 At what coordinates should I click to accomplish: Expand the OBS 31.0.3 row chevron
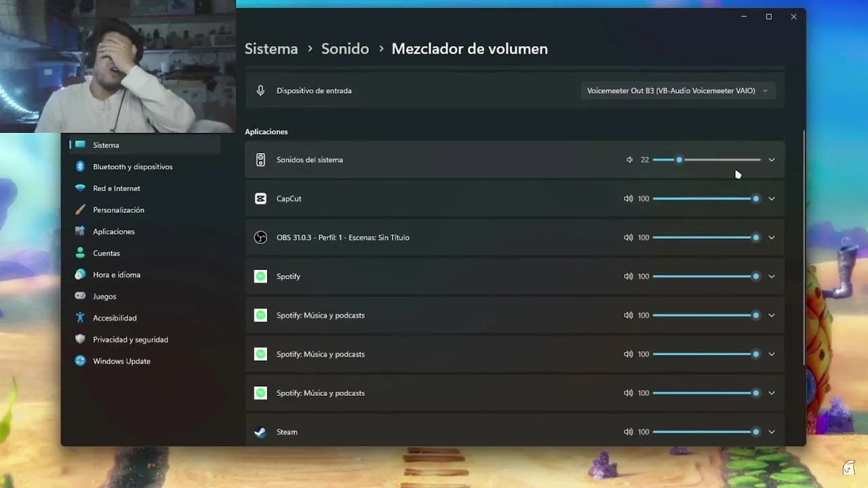point(772,237)
